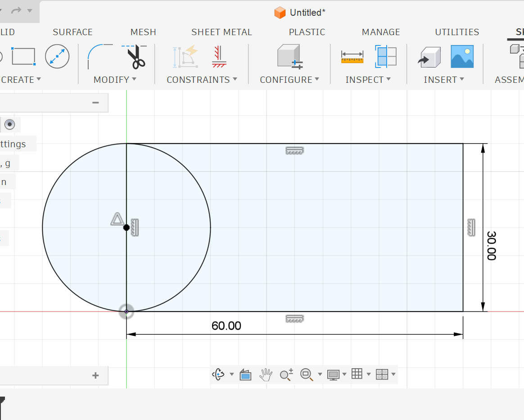Screen dimensions: 524x420
Task: Open the CONFIGURE dropdown menu
Action: (x=289, y=80)
